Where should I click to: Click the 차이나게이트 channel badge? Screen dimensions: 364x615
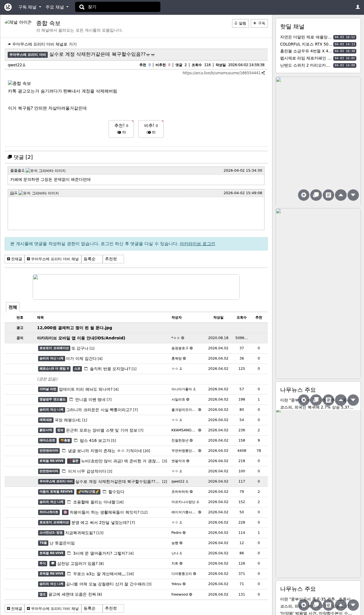click(x=49, y=512)
